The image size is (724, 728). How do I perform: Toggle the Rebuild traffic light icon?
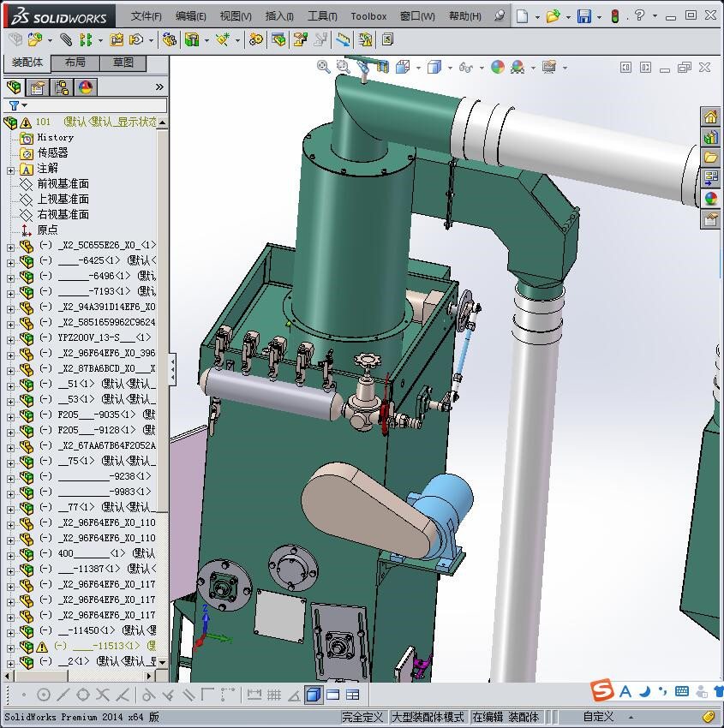[x=613, y=16]
